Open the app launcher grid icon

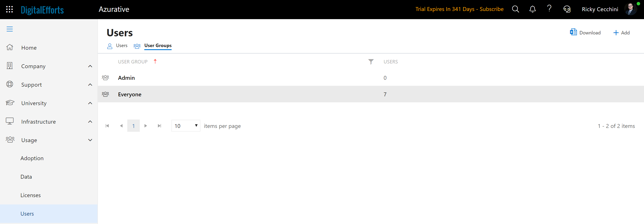(x=9, y=9)
